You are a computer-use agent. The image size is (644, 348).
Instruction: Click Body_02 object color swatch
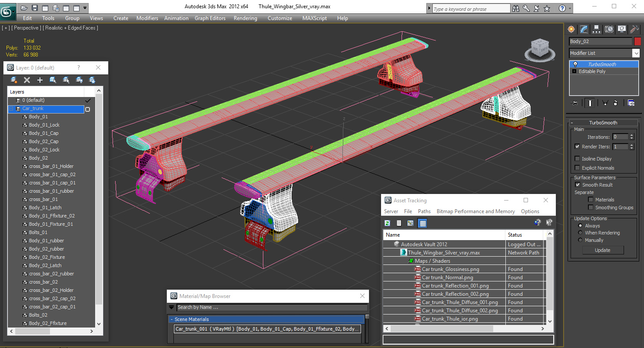(x=637, y=41)
